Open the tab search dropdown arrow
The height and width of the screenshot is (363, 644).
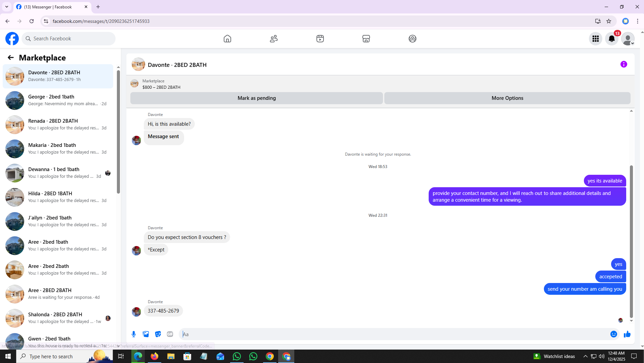pos(7,7)
